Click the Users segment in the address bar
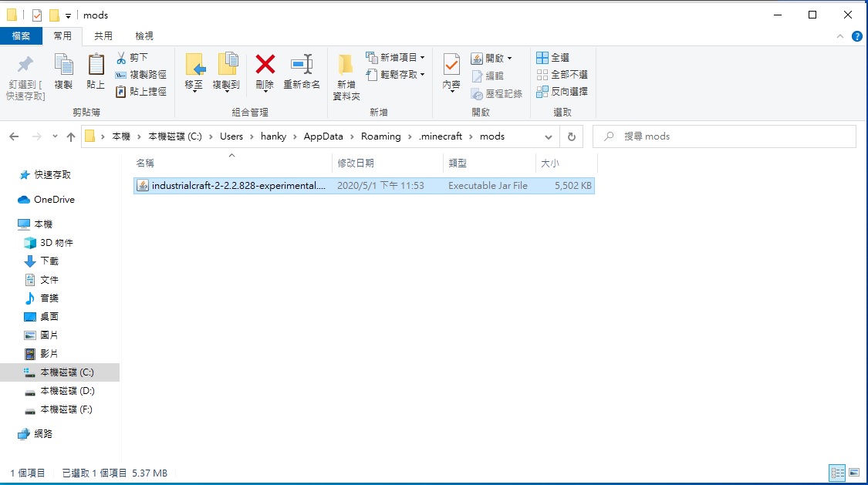The height and width of the screenshot is (485, 868). (231, 136)
